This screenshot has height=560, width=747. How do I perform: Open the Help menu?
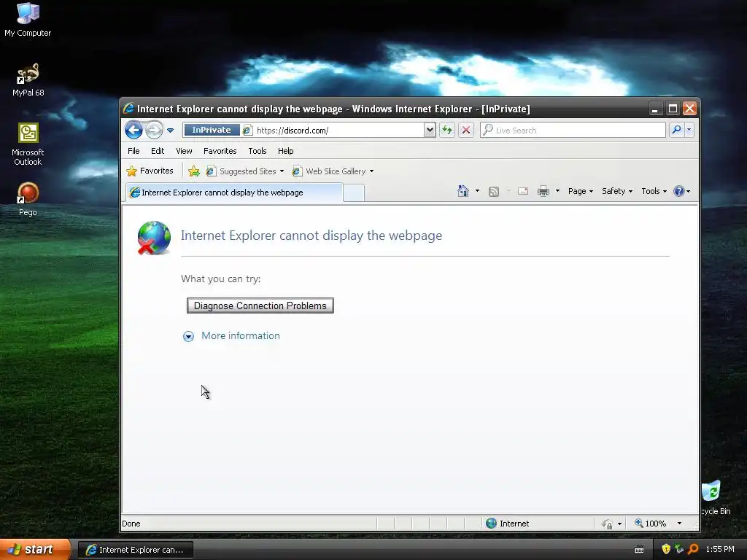point(286,151)
